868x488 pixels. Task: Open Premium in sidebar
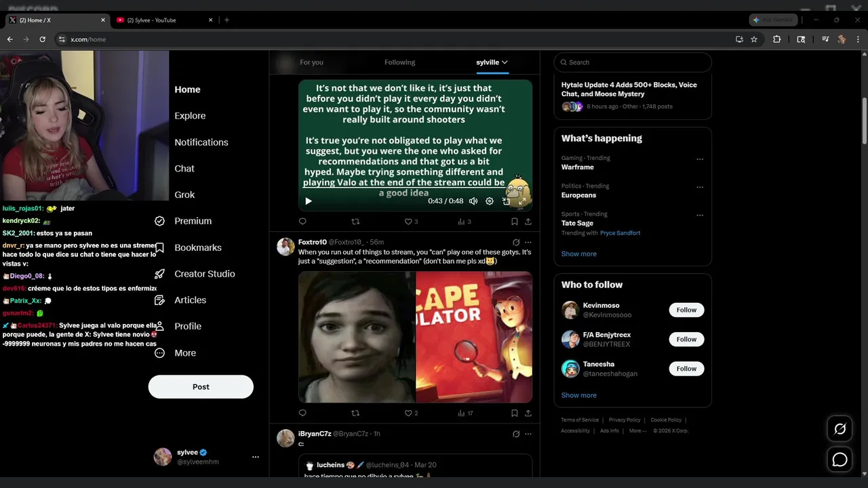coord(183,221)
